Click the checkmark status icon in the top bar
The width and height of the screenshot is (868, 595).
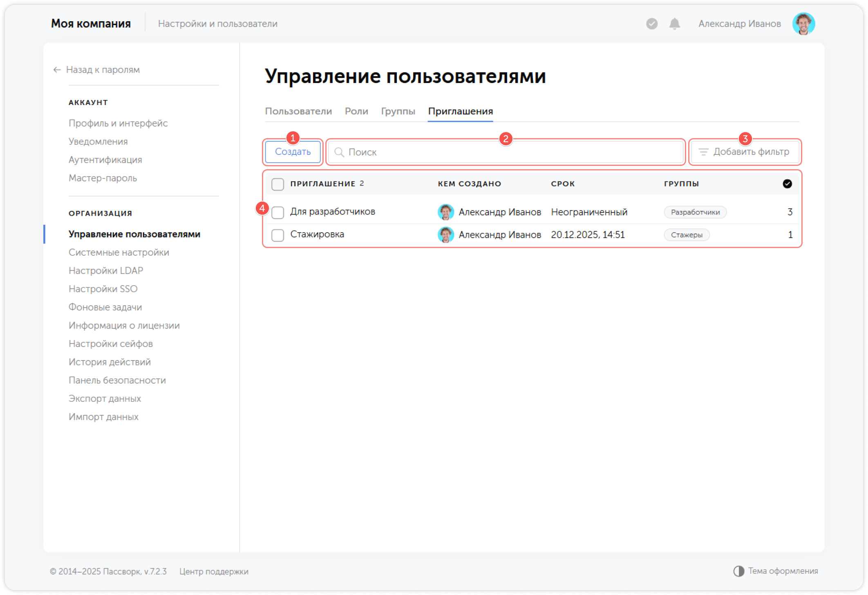(651, 24)
